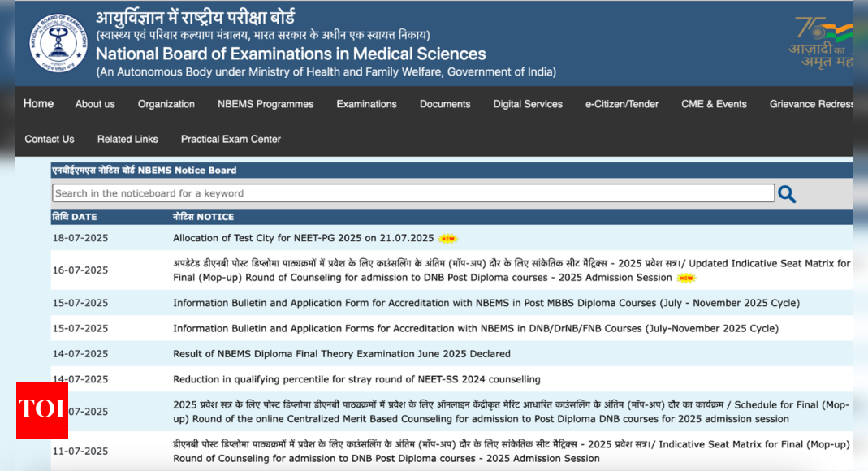This screenshot has width=868, height=471.
Task: Open Result of NBEMS Diploma Final Theory notice
Action: [342, 354]
